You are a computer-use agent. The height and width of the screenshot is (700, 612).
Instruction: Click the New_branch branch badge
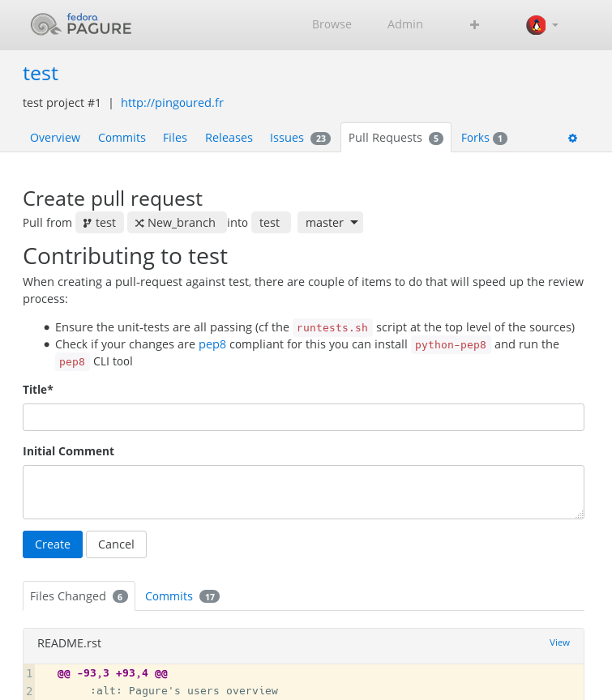175,223
